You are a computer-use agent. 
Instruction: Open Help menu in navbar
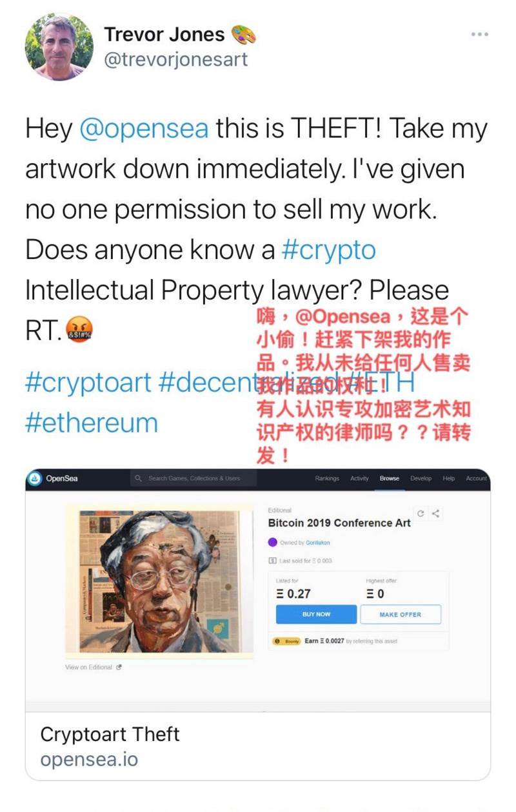tap(449, 478)
